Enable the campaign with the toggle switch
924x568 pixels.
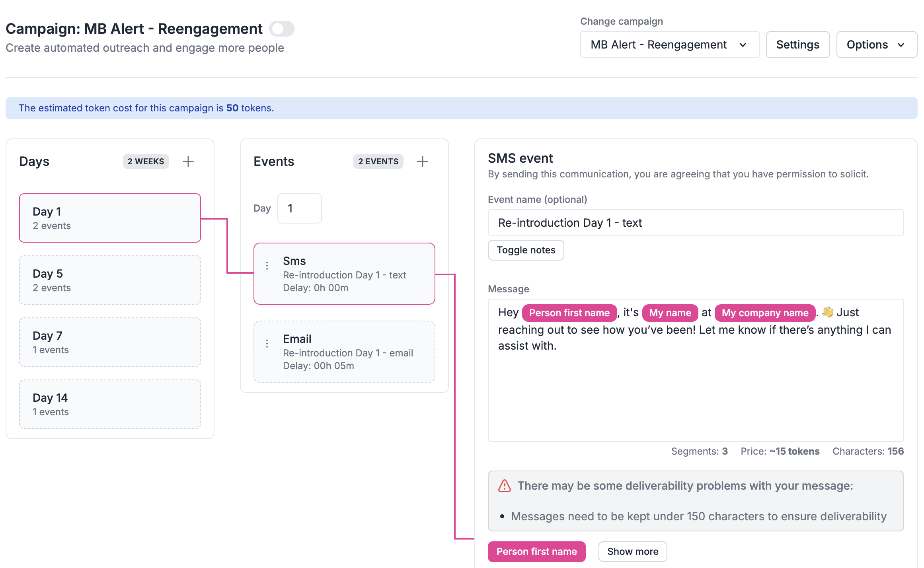pyautogui.click(x=282, y=28)
